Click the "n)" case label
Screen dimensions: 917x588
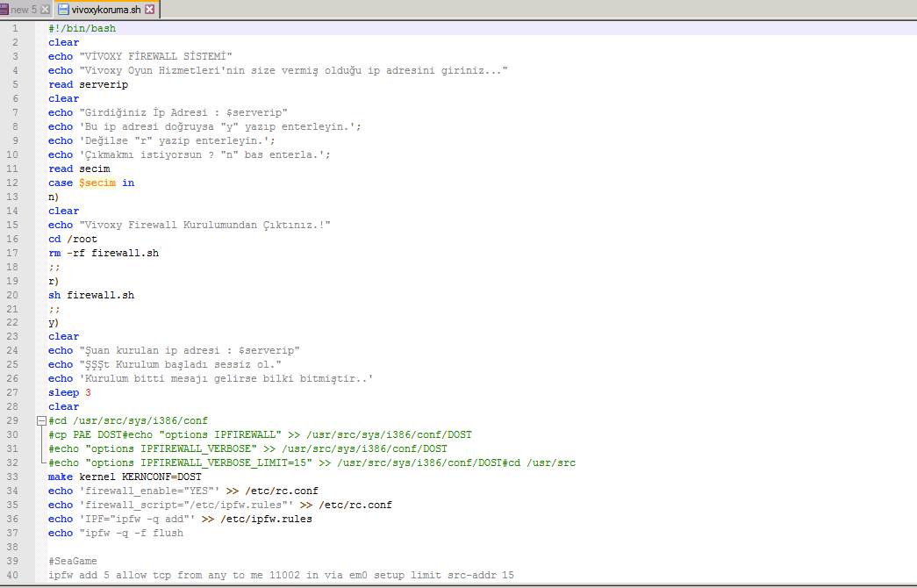tap(54, 197)
